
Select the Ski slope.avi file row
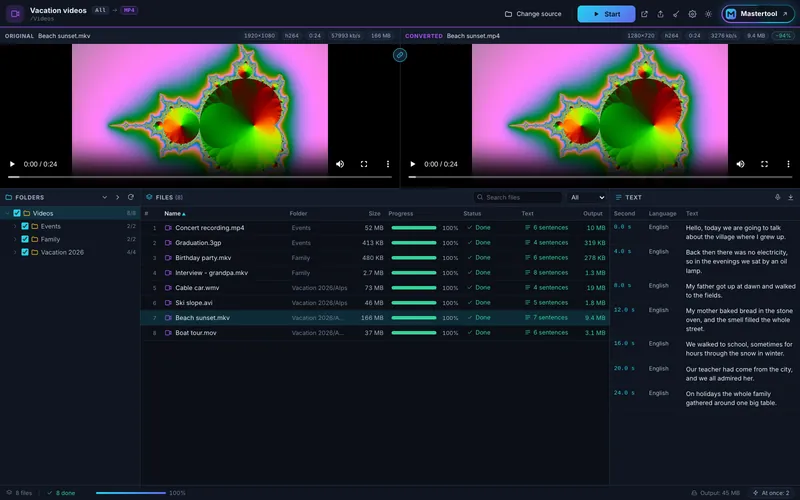[374, 303]
